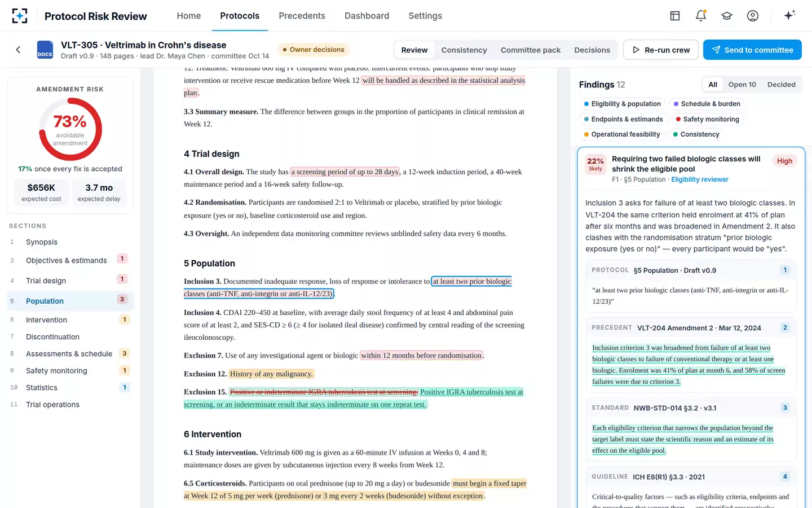Open the Home menu item
The width and height of the screenshot is (812, 508).
pyautogui.click(x=189, y=16)
